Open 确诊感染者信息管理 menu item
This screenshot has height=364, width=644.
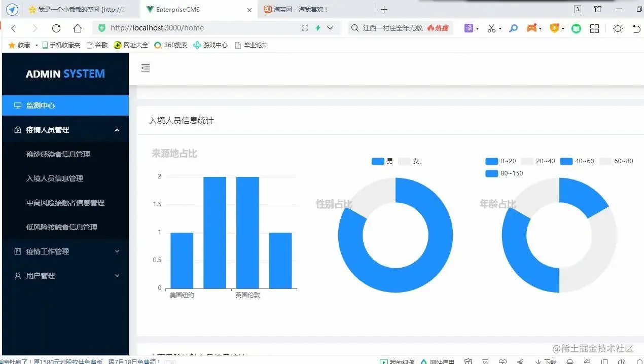[x=65, y=154]
